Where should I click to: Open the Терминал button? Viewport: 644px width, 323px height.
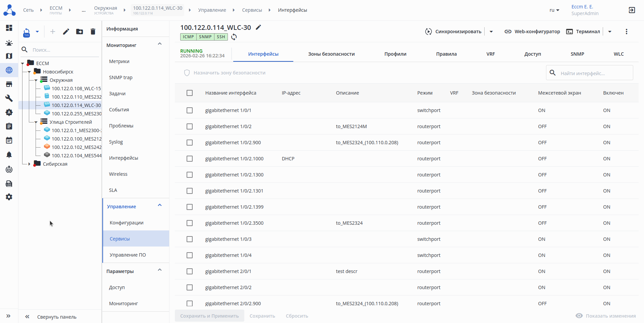(583, 32)
